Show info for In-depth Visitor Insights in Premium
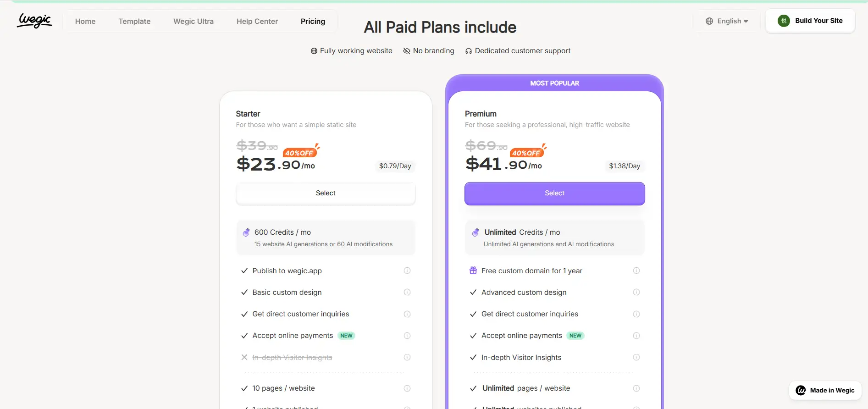The width and height of the screenshot is (868, 409). [636, 357]
